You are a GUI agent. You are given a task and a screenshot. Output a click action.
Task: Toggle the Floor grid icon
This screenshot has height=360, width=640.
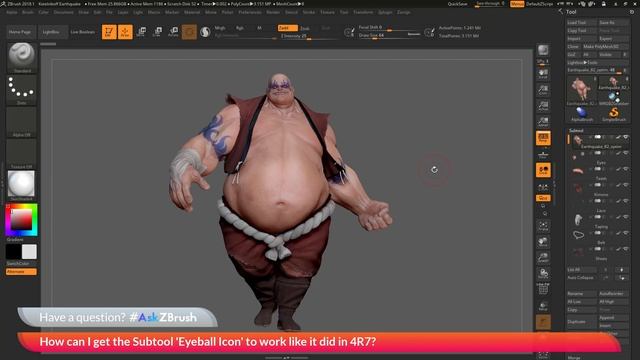click(543, 154)
